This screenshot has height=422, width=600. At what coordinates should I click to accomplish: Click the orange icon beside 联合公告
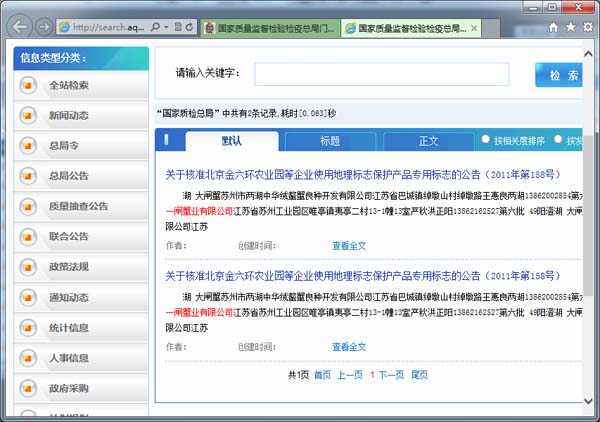[28, 236]
